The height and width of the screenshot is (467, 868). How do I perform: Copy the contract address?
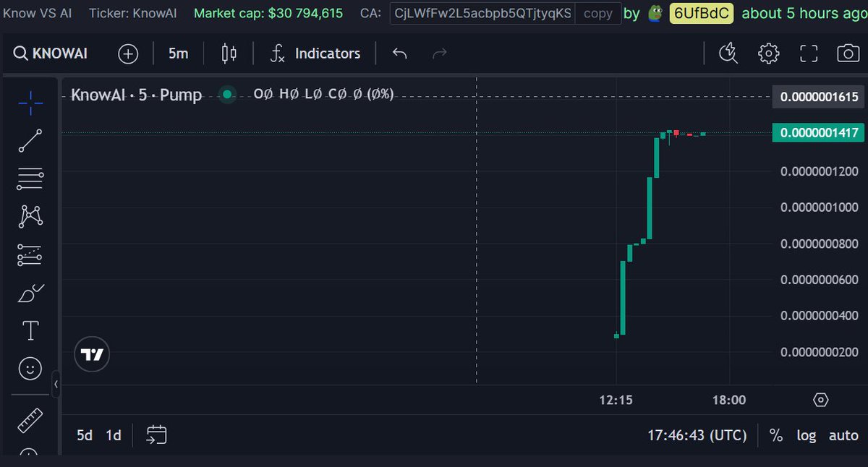click(598, 13)
